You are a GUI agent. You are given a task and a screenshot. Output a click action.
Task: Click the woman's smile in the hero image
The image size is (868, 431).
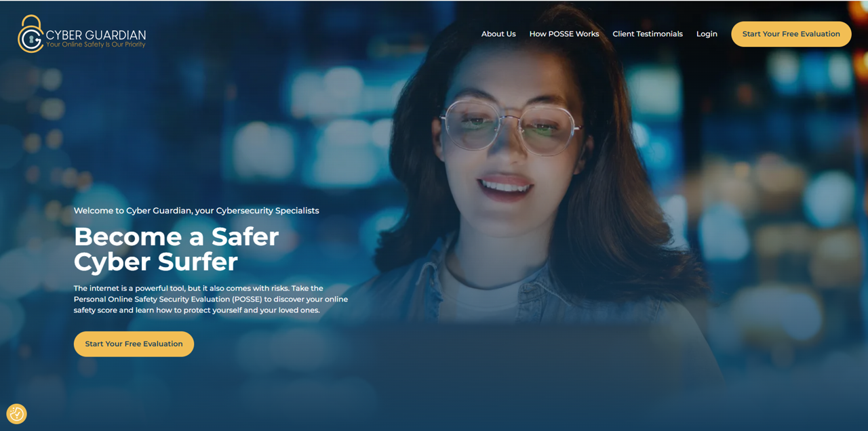tap(505, 184)
